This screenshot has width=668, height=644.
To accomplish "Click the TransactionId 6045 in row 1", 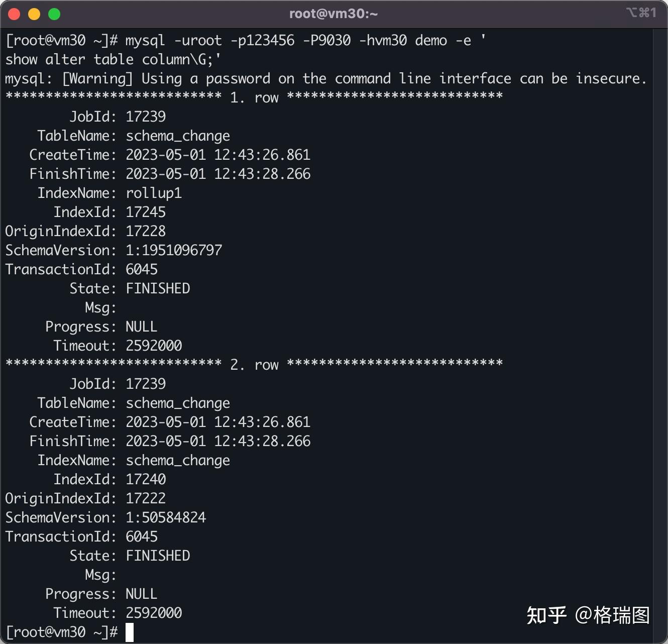I will coord(142,269).
